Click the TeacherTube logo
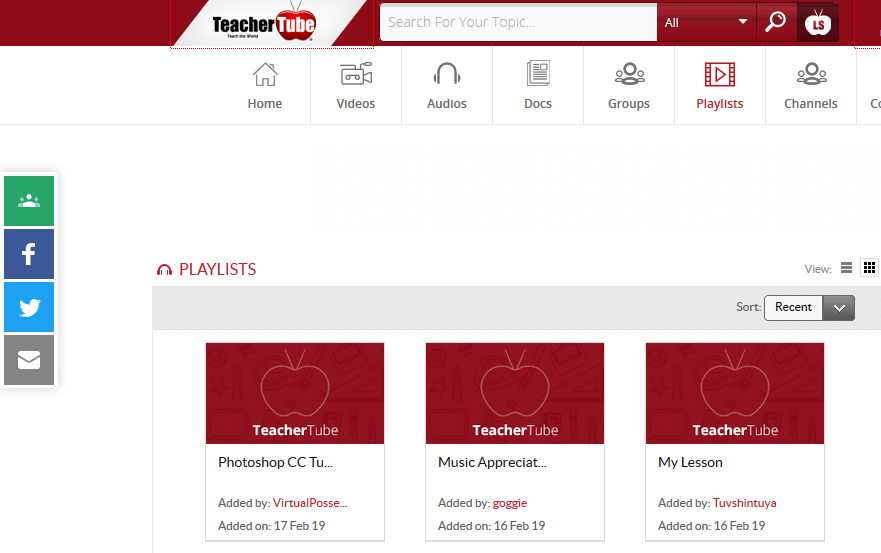This screenshot has width=881, height=553. click(264, 22)
